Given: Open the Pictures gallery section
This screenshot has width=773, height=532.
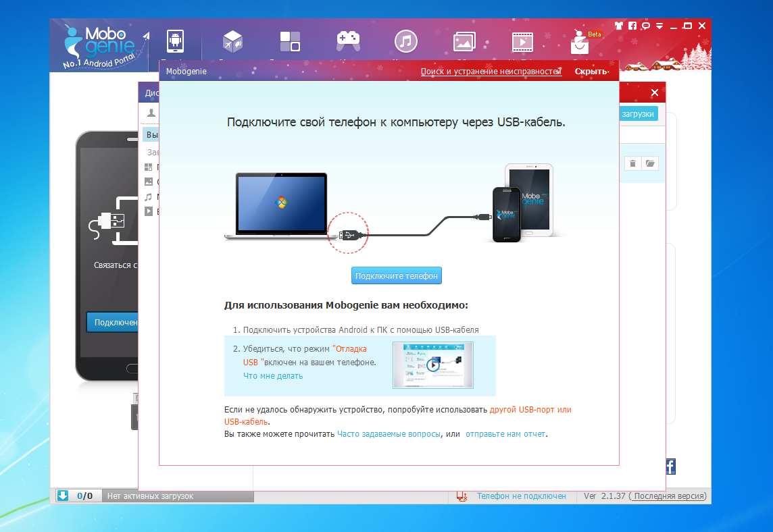Looking at the screenshot, I should (x=464, y=41).
